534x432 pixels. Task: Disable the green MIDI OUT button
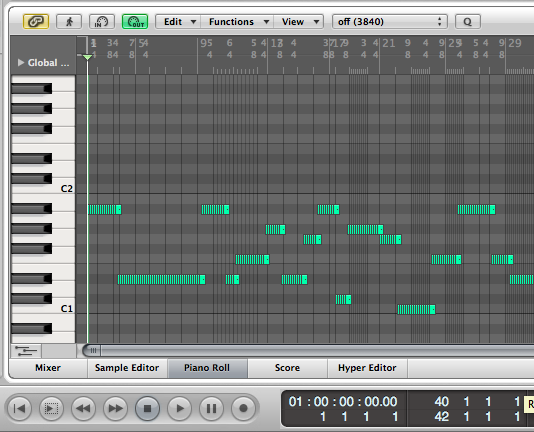135,22
